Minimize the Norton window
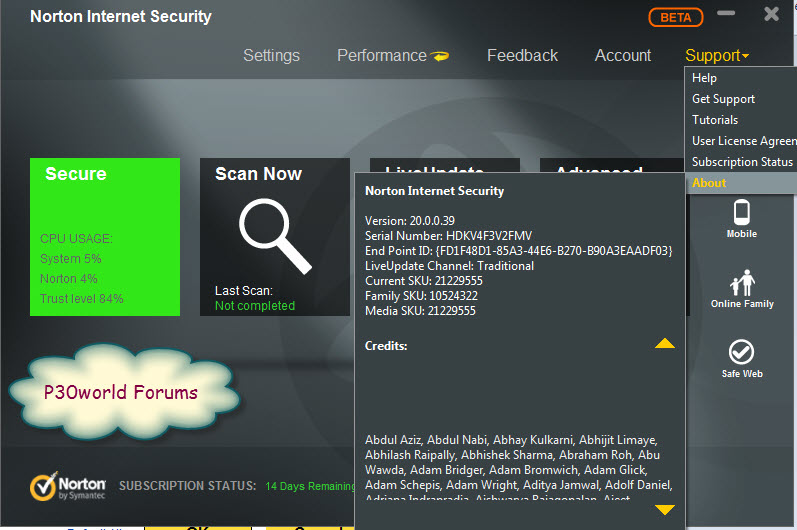 (x=728, y=15)
